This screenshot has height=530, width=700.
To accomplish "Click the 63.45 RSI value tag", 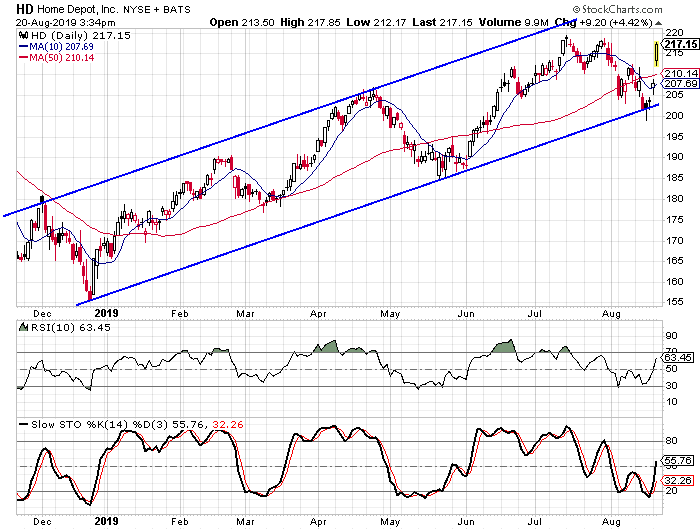I will click(x=680, y=356).
